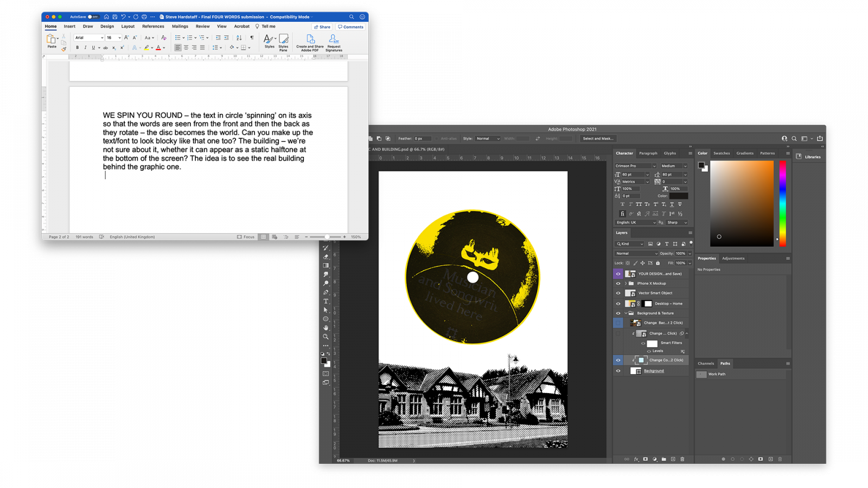Open the Normal blend mode dropdown
Image resolution: width=868 pixels, height=488 pixels.
coord(636,253)
